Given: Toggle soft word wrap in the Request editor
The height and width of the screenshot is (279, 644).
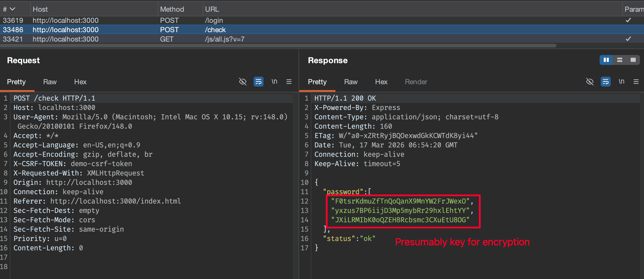Looking at the screenshot, I should [258, 82].
